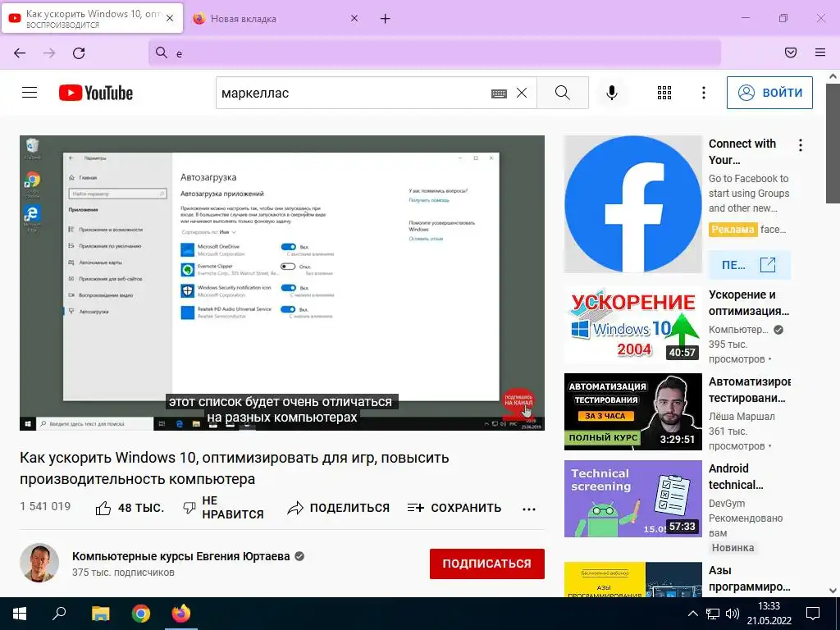Click the video player area

click(x=282, y=283)
